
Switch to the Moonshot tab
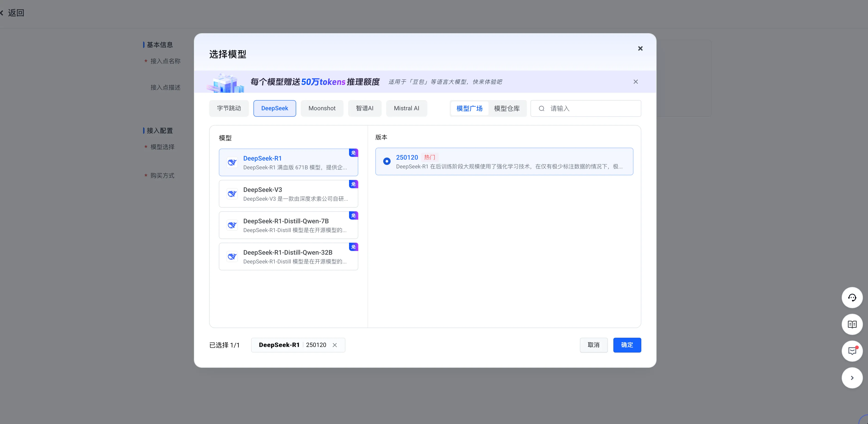(x=322, y=108)
